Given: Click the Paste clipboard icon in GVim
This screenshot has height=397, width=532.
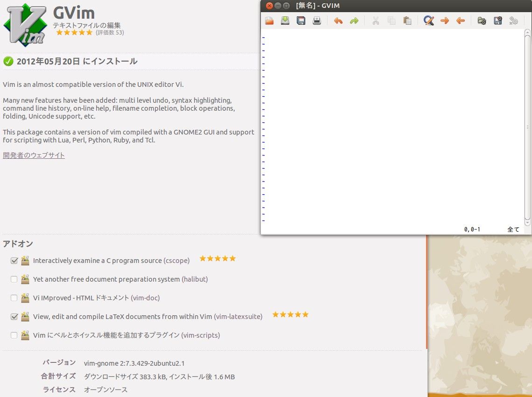Looking at the screenshot, I should [x=407, y=21].
